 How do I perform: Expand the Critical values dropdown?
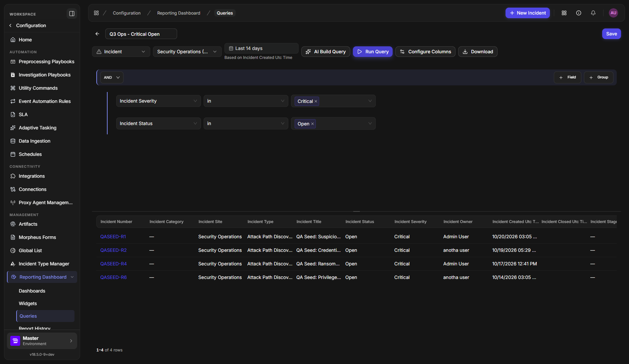click(x=370, y=101)
